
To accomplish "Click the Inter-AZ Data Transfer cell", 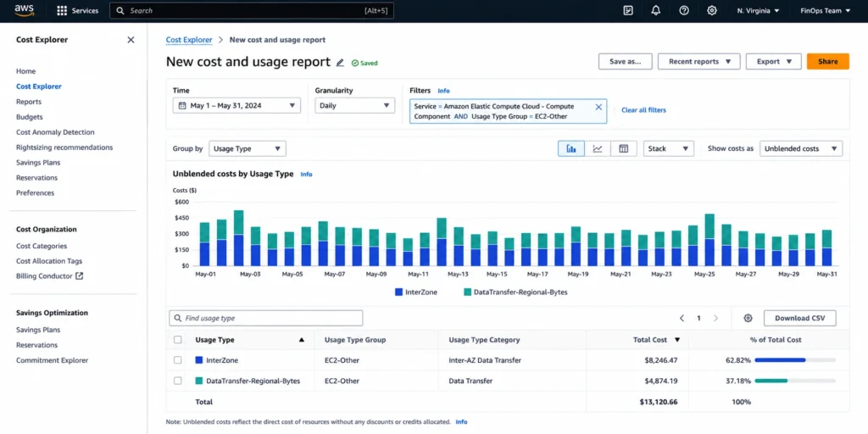I will pyautogui.click(x=485, y=360).
